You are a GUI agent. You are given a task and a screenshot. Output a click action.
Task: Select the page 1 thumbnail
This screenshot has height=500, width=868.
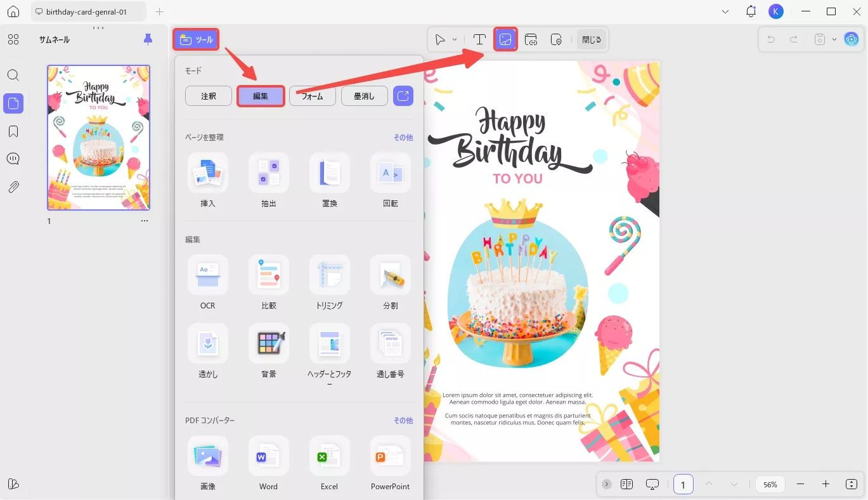98,137
